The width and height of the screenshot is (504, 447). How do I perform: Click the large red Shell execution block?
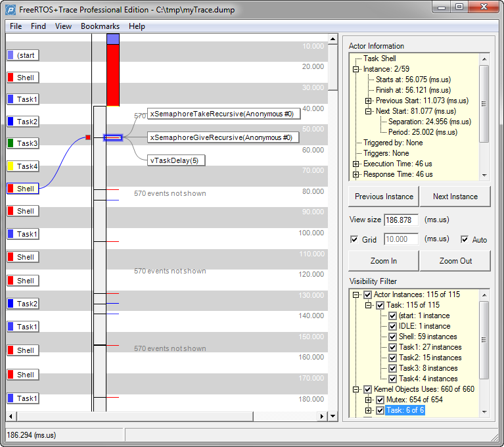113,75
